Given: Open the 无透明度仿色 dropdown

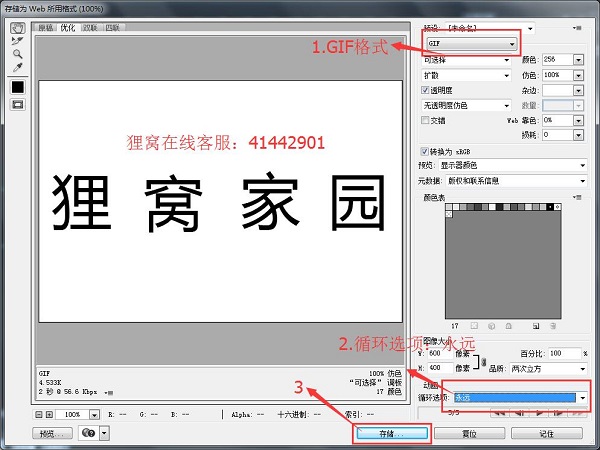Looking at the screenshot, I should coord(466,105).
